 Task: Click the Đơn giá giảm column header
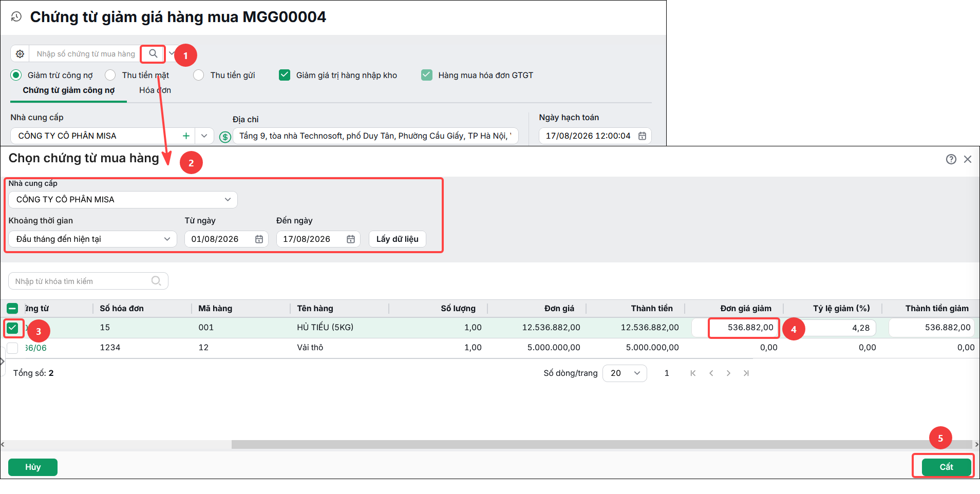(746, 309)
